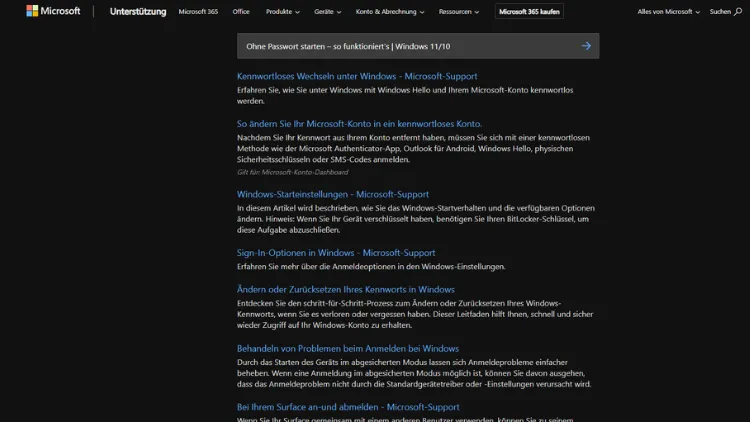
Task: Open Behandeln von Problemen beim Anmelden link
Action: coord(348,348)
